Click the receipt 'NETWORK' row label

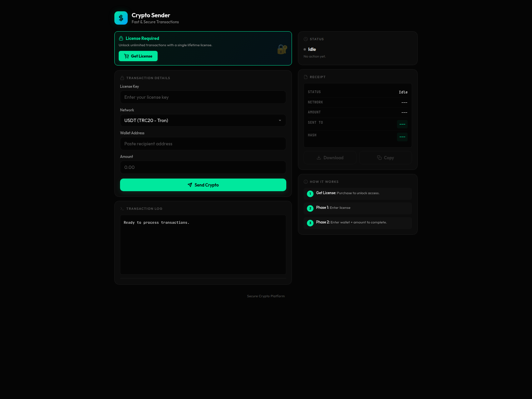[x=315, y=102]
